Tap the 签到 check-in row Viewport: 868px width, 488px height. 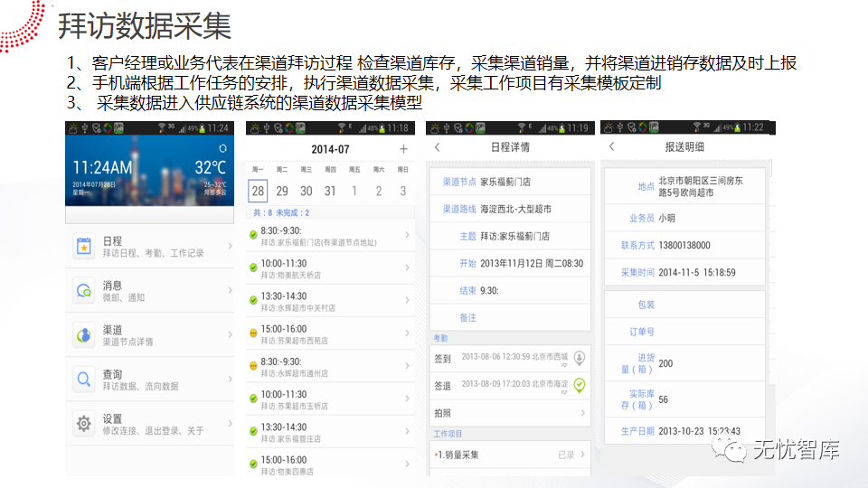[510, 359]
